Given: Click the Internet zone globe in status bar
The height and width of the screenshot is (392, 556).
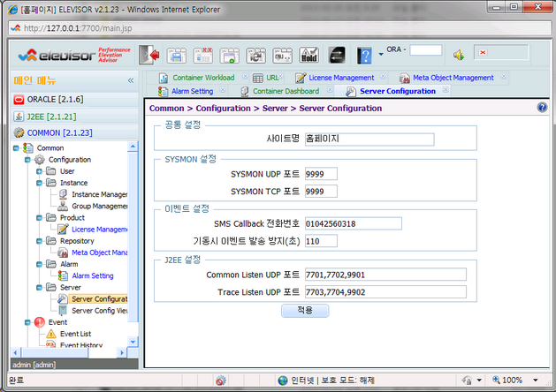Looking at the screenshot, I should tap(283, 381).
